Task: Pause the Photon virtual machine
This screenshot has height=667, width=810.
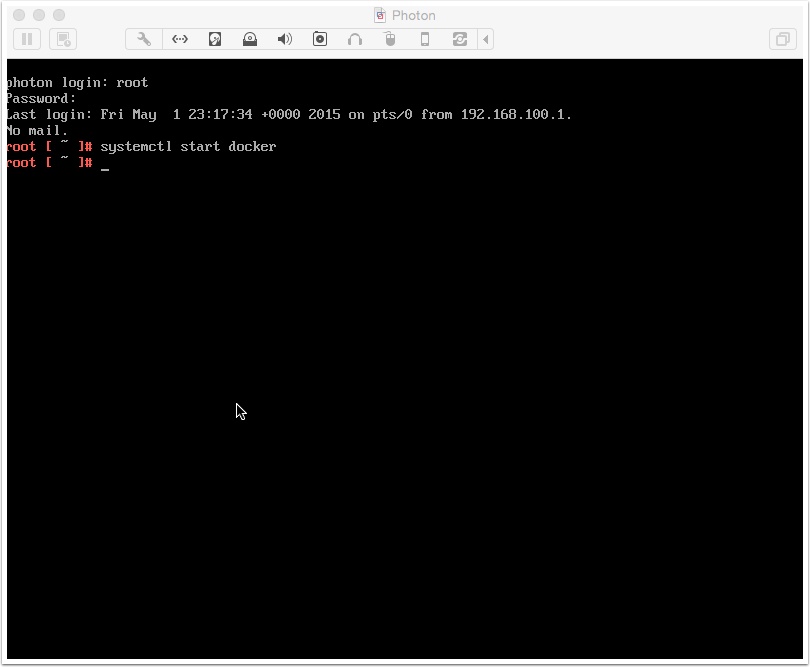Action: pos(27,39)
